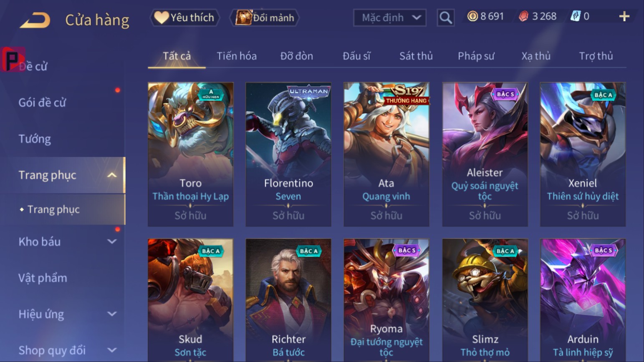Click the back arrow icon
644x362 pixels.
pos(35,20)
